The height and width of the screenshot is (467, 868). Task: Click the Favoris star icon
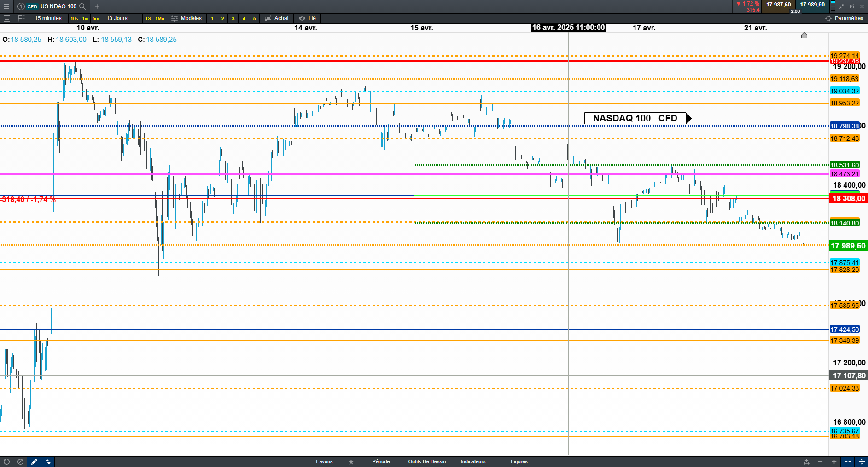pyautogui.click(x=351, y=461)
